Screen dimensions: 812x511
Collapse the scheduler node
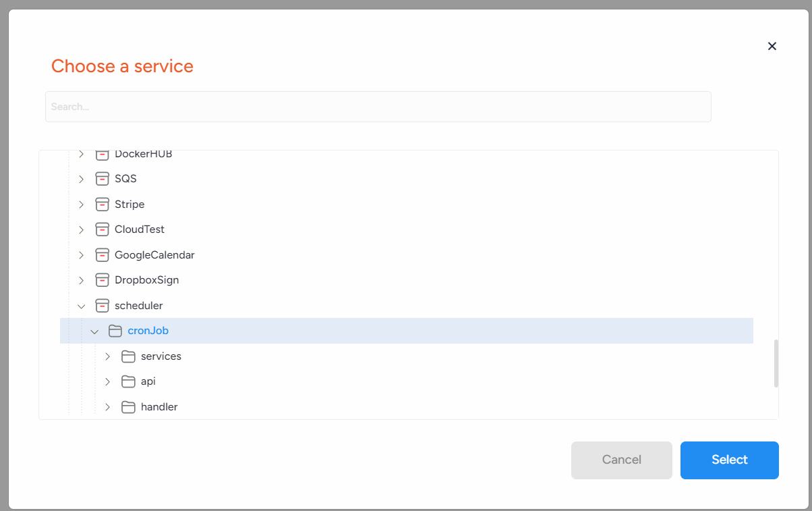[82, 306]
